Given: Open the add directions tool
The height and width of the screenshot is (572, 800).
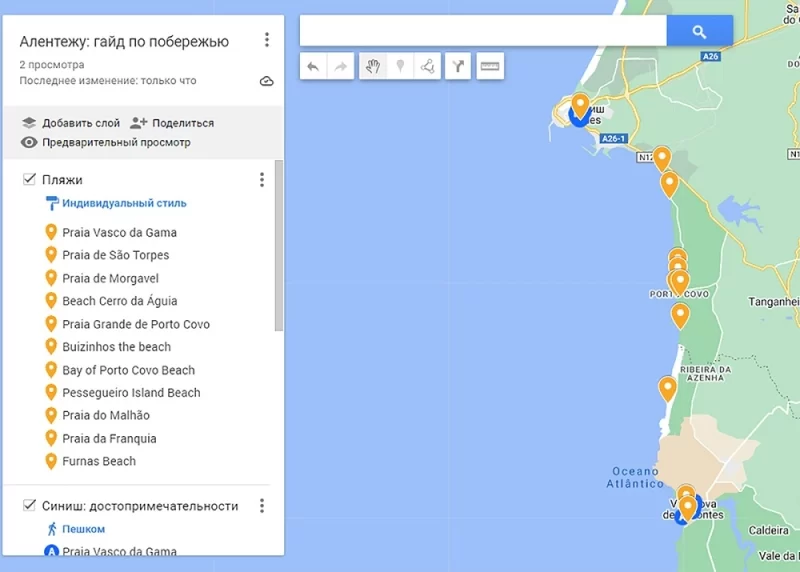Looking at the screenshot, I should pos(458,67).
